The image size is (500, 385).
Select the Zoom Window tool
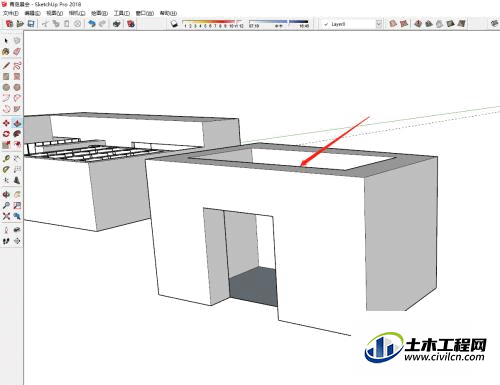pos(17,205)
